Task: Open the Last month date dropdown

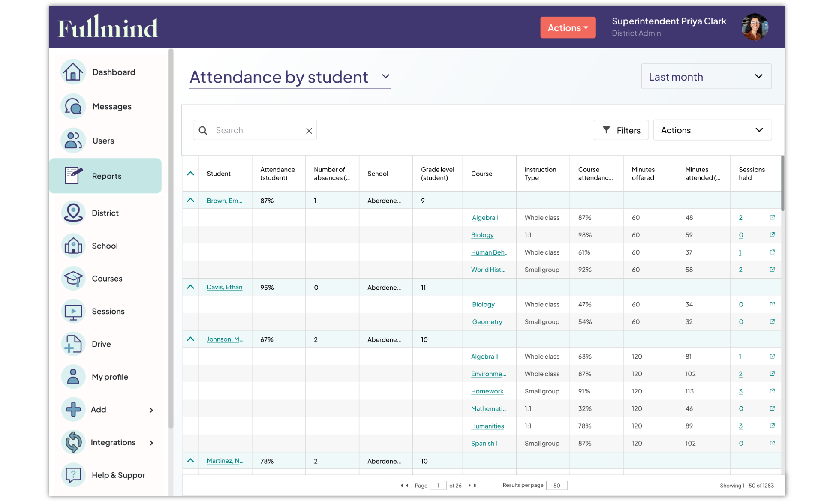Action: click(706, 77)
